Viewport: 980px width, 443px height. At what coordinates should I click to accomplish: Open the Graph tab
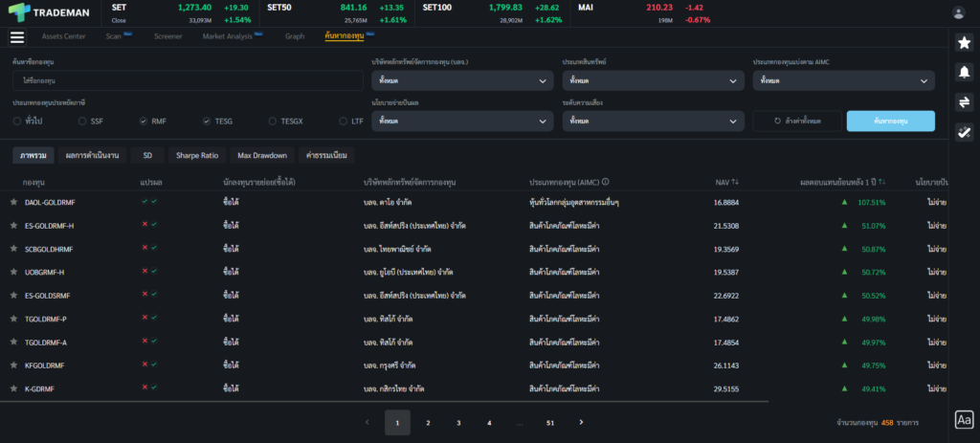click(295, 36)
